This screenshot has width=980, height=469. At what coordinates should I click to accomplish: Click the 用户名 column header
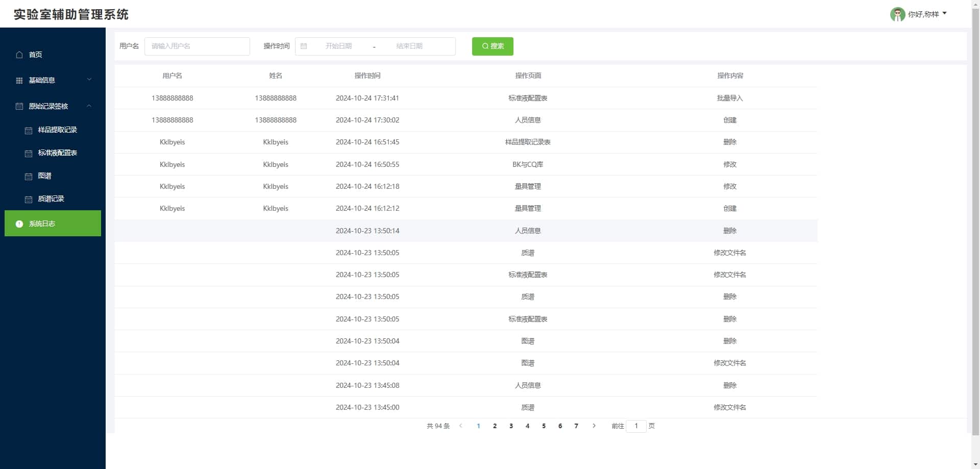(x=173, y=76)
